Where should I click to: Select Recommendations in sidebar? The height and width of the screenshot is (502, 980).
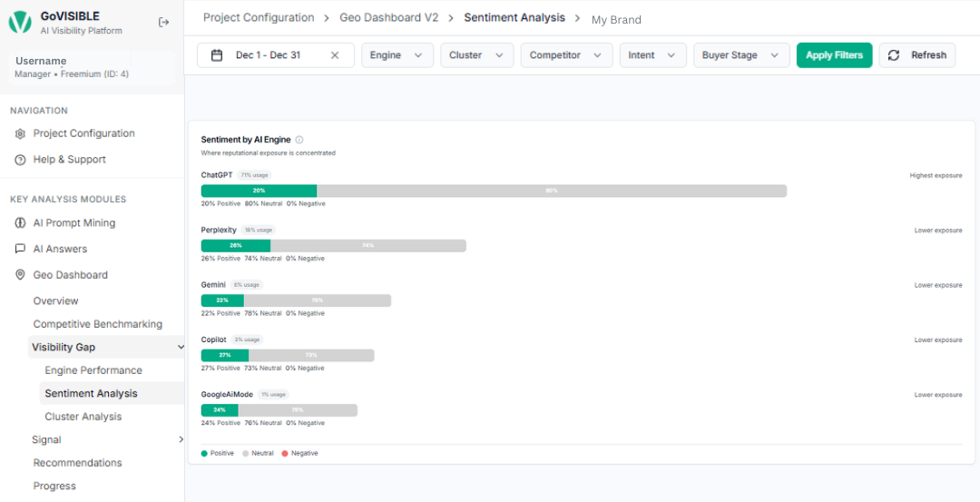coord(77,463)
